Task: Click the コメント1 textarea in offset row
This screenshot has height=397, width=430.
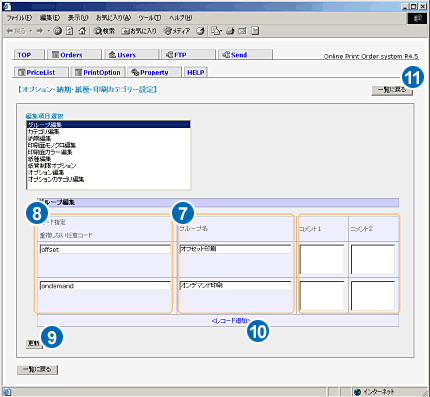Action: point(322,259)
